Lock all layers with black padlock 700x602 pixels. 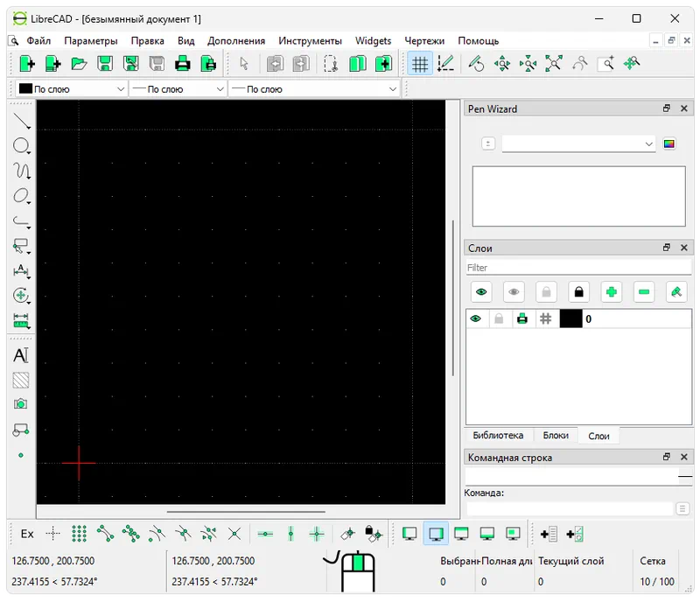(x=579, y=292)
